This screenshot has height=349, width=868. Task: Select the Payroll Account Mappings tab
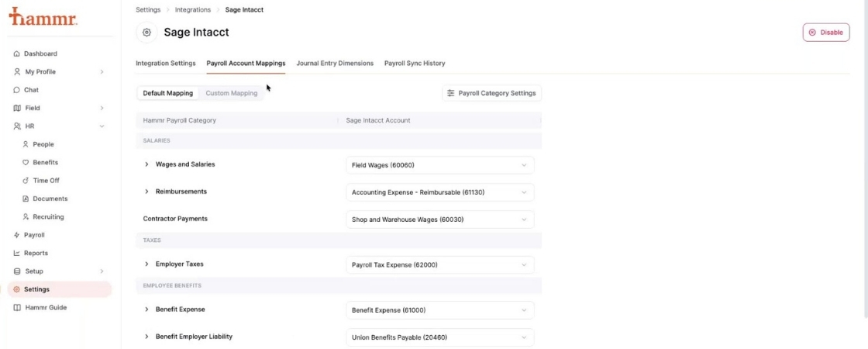coord(246,63)
